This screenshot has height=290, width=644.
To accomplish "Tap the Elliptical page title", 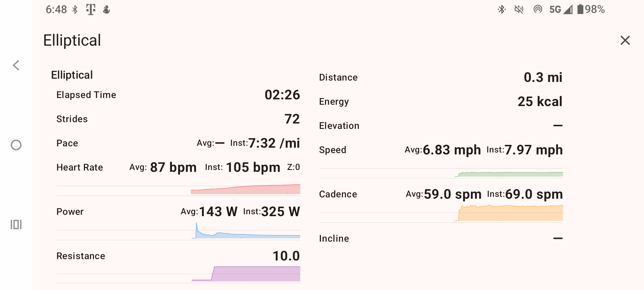I will pyautogui.click(x=72, y=41).
